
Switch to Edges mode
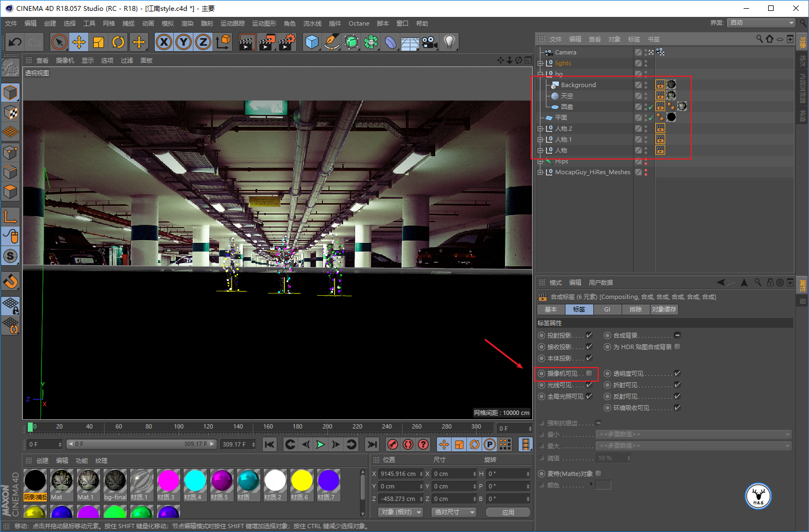[x=10, y=172]
